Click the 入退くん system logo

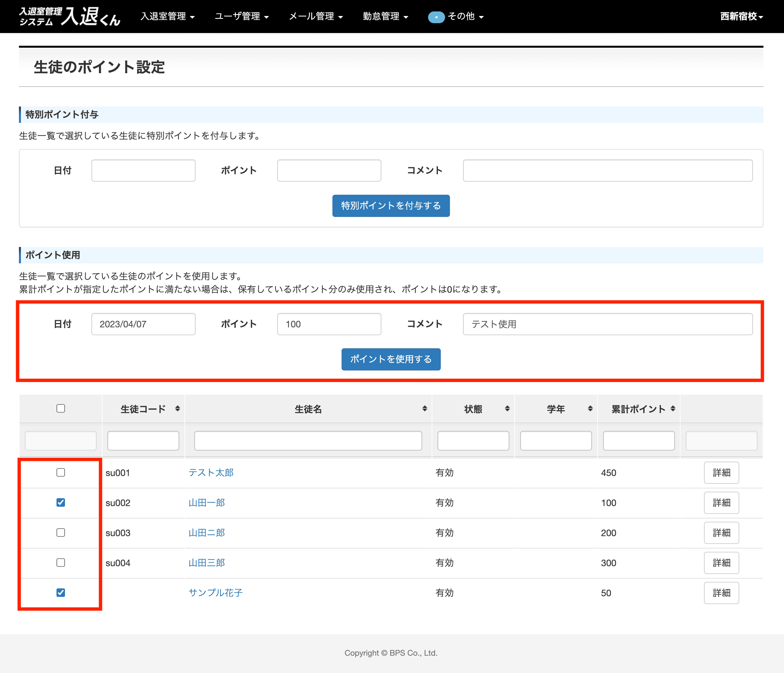[69, 16]
